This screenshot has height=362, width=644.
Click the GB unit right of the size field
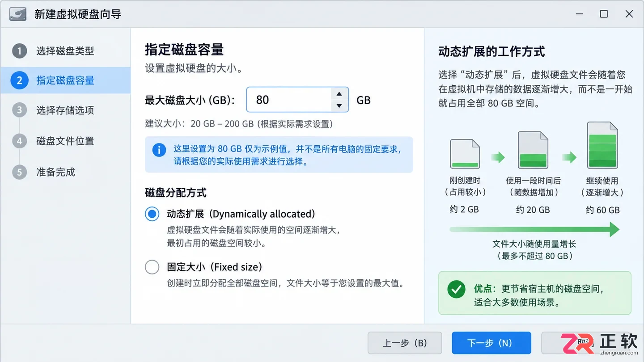(364, 100)
